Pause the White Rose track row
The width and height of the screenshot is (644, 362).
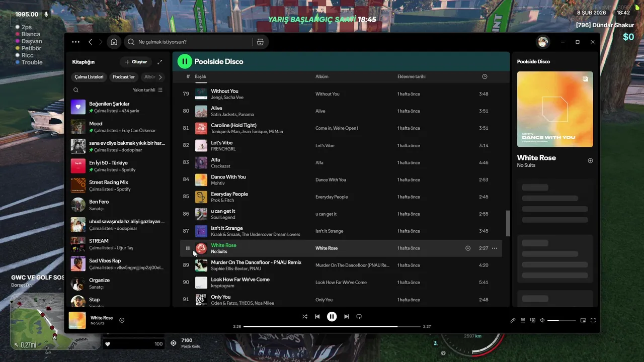coord(188,248)
